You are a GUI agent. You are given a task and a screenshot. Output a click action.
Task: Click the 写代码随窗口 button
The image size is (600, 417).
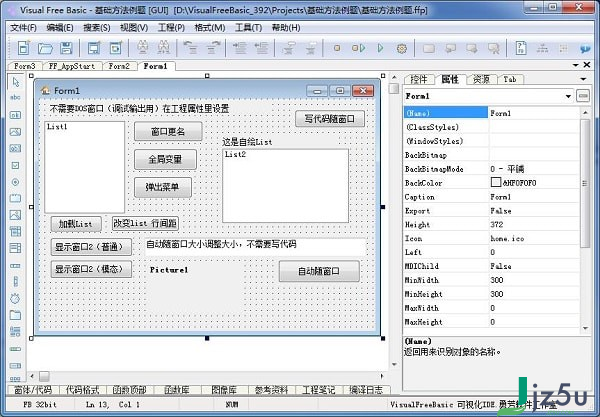[x=329, y=119]
